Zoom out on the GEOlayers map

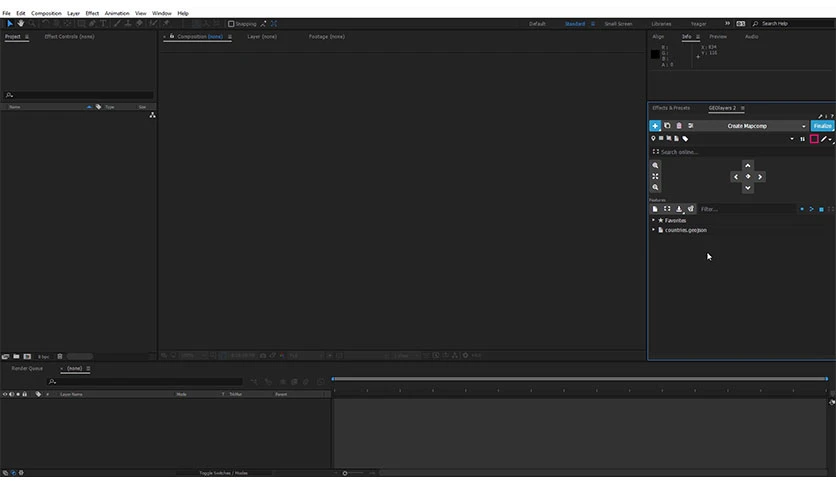655,187
